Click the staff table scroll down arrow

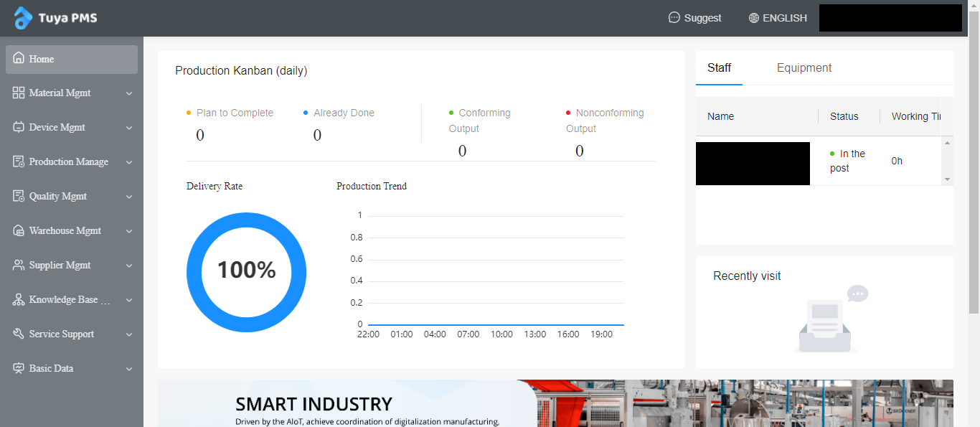click(947, 179)
